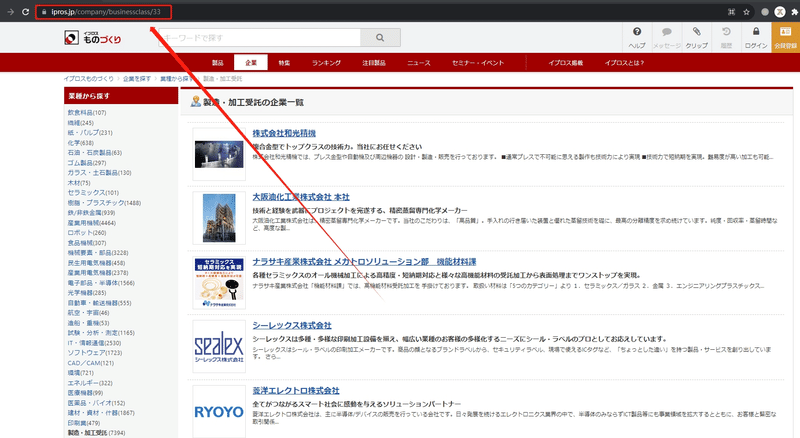Open the browser profile avatar
The image size is (800, 438).
click(x=779, y=12)
